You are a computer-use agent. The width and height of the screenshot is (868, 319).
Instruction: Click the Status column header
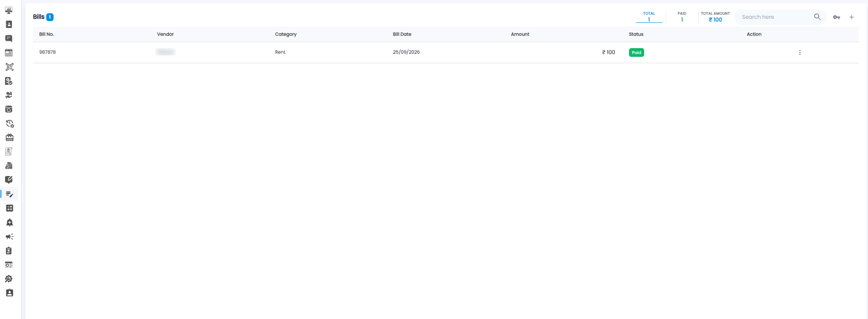pos(636,34)
